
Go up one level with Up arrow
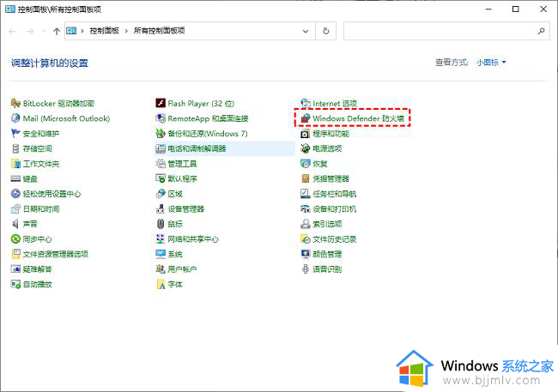pos(57,31)
